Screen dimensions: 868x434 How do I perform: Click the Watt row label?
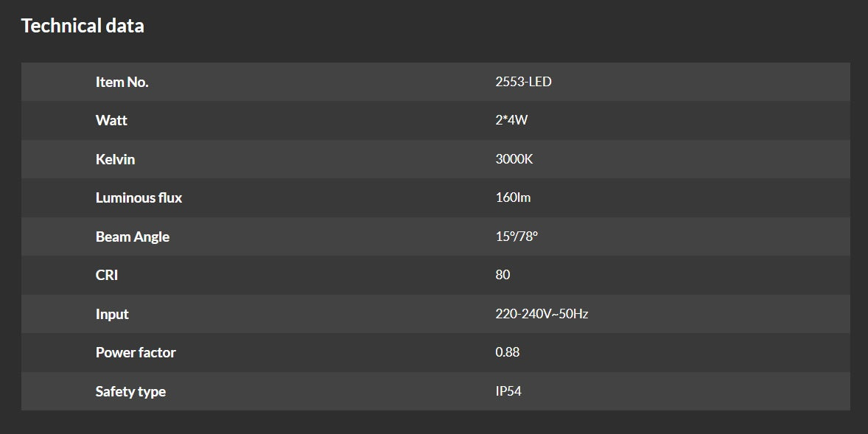pyautogui.click(x=111, y=120)
